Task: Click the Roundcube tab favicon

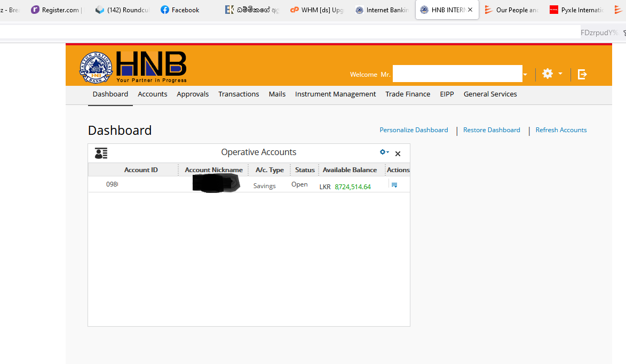Action: (100, 10)
